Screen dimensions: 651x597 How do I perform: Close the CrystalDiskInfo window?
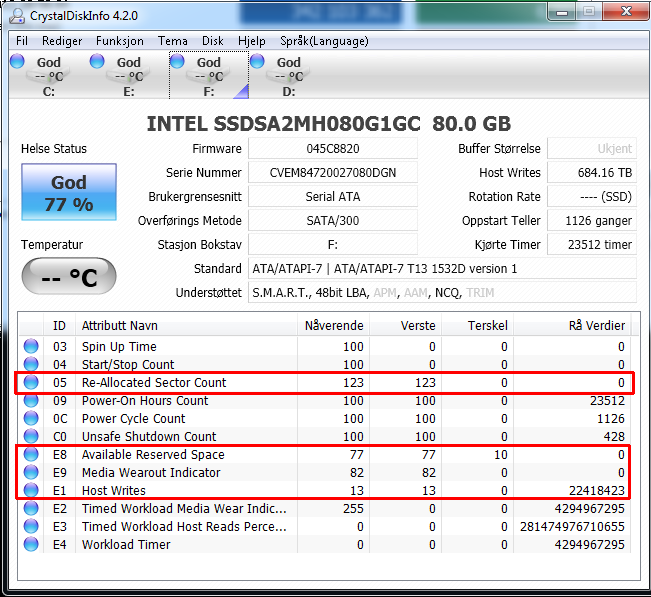pyautogui.click(x=626, y=11)
